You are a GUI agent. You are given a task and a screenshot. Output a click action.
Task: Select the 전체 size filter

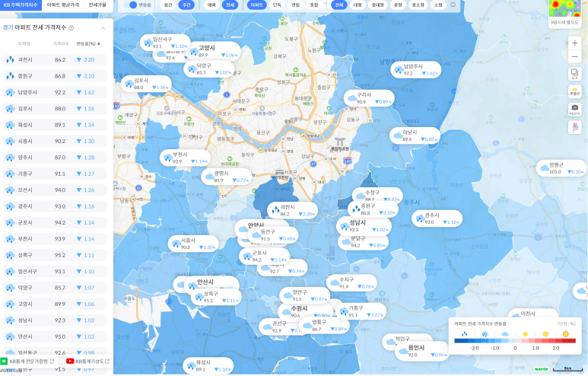[x=339, y=5]
